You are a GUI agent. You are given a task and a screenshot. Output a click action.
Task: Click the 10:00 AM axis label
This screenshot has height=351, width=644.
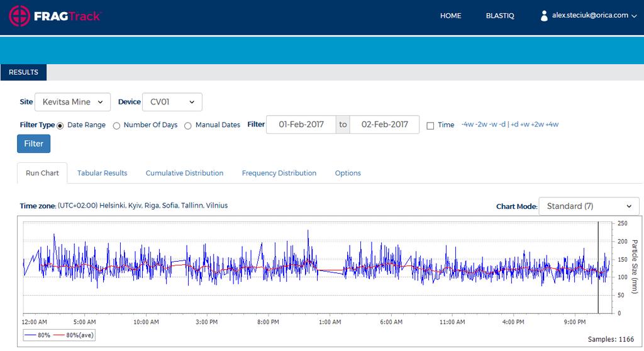[x=146, y=322]
